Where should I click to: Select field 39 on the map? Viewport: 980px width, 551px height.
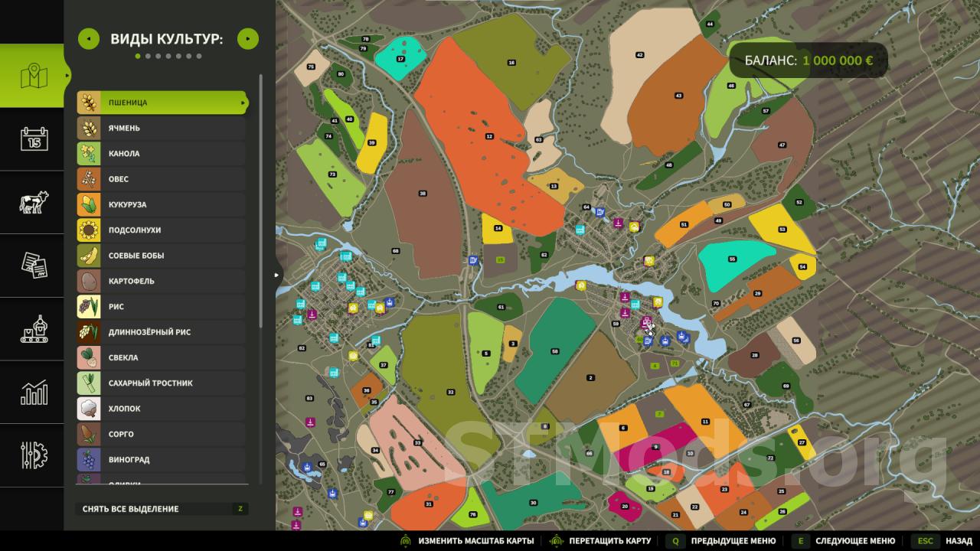pos(371,142)
